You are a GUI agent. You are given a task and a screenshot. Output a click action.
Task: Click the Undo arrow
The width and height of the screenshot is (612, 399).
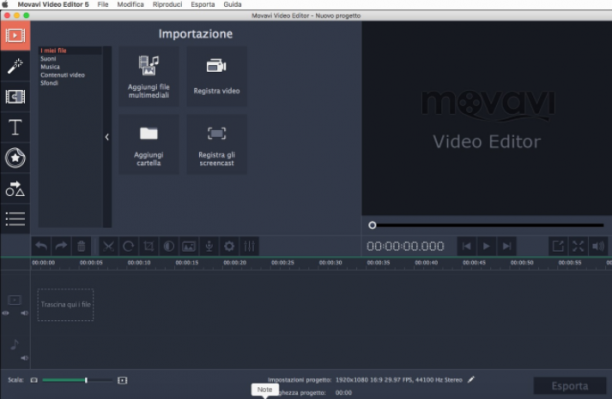[41, 246]
